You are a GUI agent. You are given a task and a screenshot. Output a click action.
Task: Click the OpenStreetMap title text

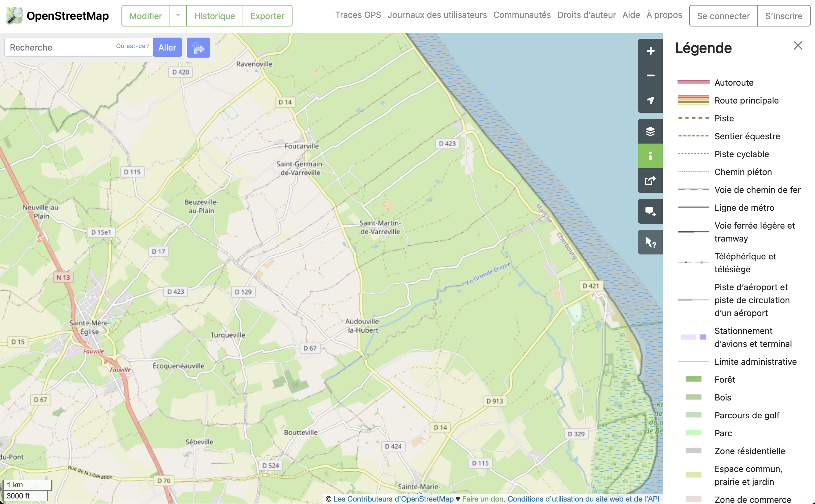[68, 16]
